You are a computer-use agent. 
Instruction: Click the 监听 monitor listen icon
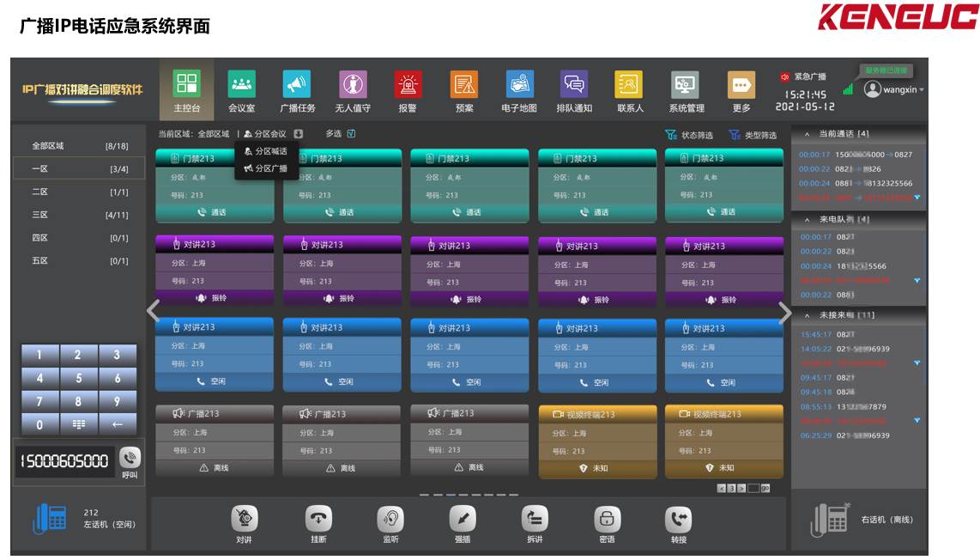[x=390, y=518]
